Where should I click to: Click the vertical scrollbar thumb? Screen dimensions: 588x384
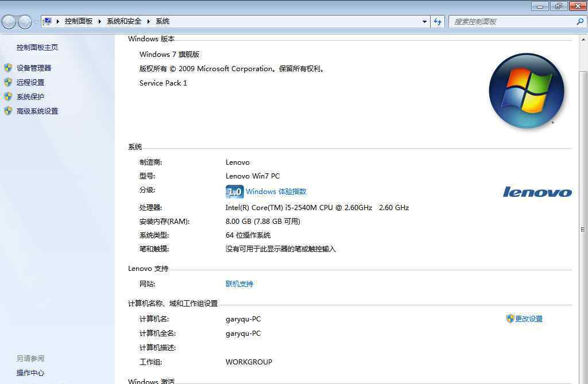pyautogui.click(x=583, y=229)
